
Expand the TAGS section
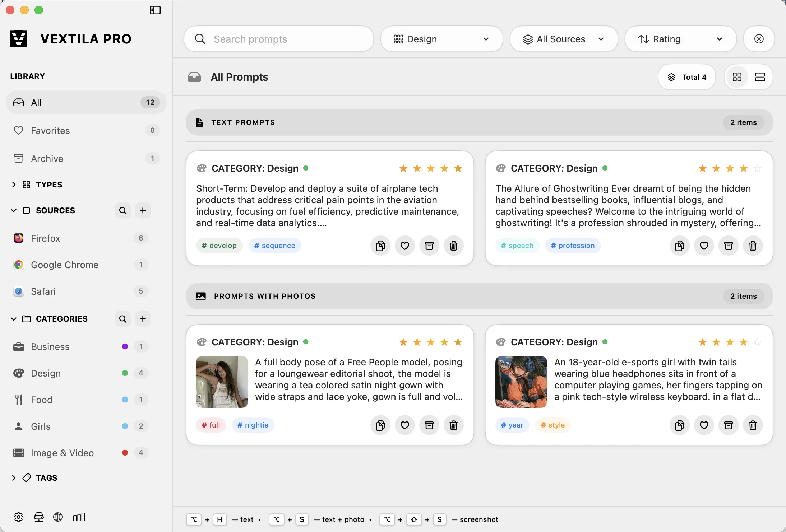14,478
